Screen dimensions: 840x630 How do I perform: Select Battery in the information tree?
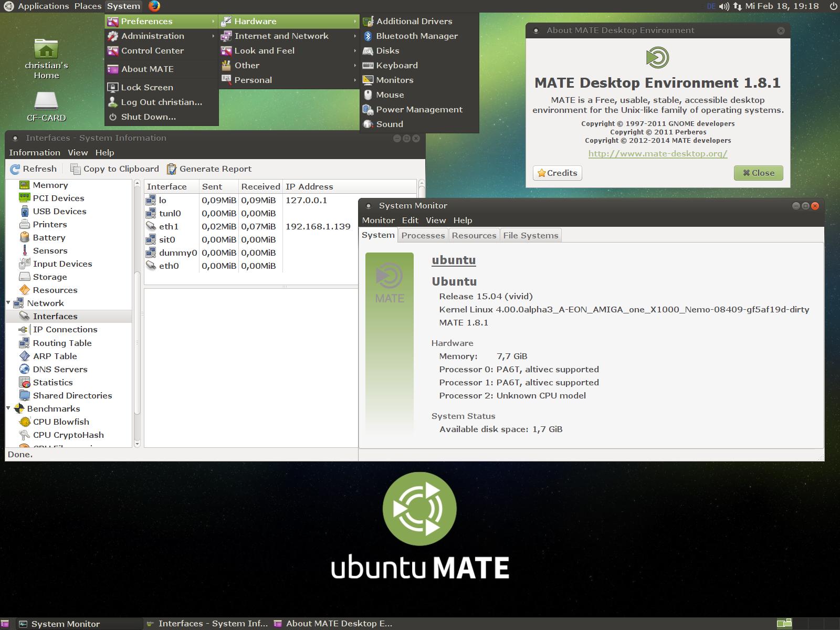(49, 237)
